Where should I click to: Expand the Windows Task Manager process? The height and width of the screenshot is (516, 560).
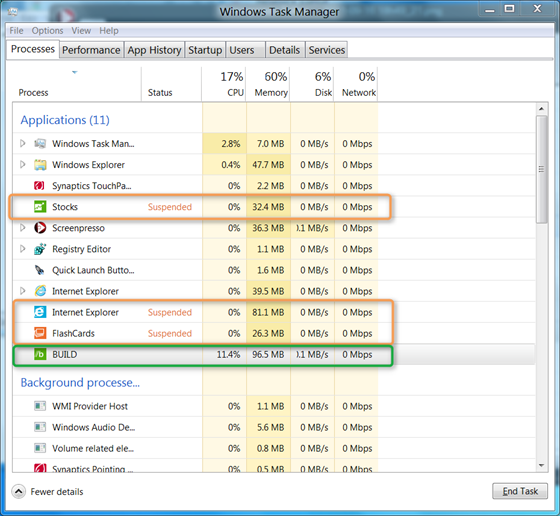click(23, 144)
